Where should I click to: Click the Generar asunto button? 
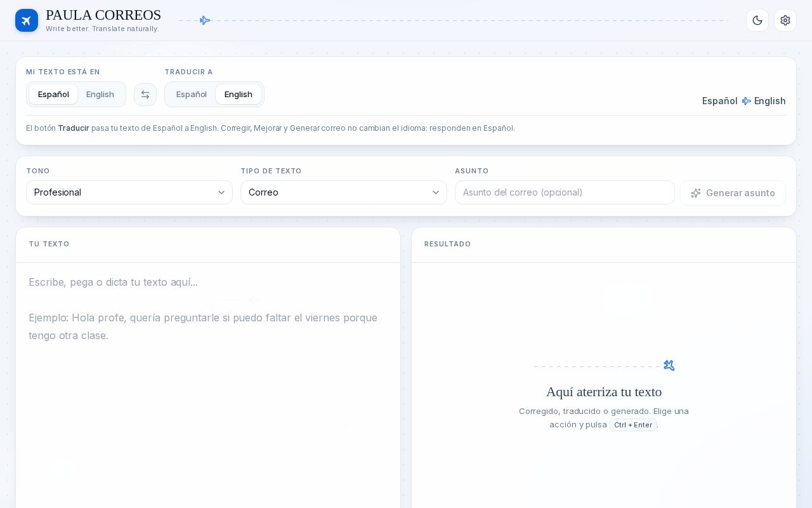(733, 193)
